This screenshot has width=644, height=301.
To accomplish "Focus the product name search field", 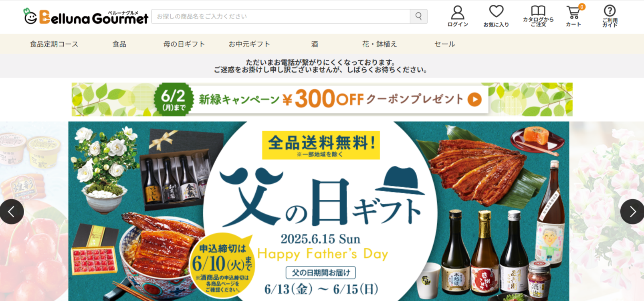I will click(281, 16).
